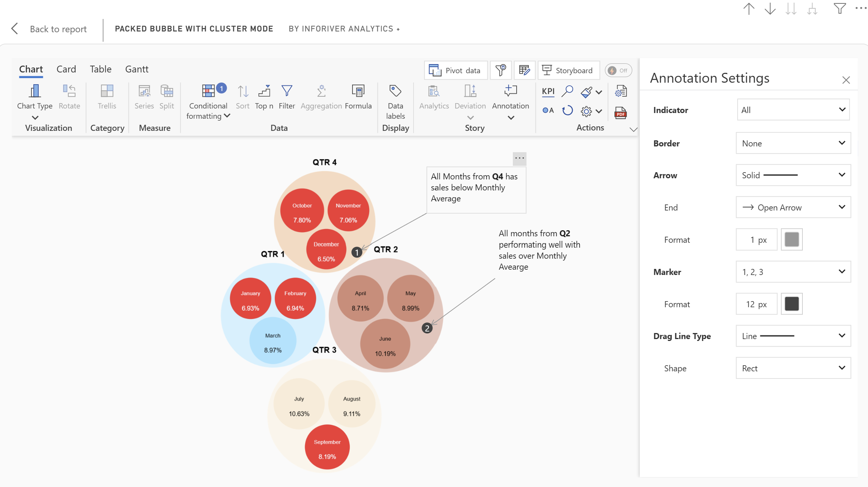Expand the Marker dropdown showing 1, 2, 3
The image size is (868, 487).
tap(793, 272)
